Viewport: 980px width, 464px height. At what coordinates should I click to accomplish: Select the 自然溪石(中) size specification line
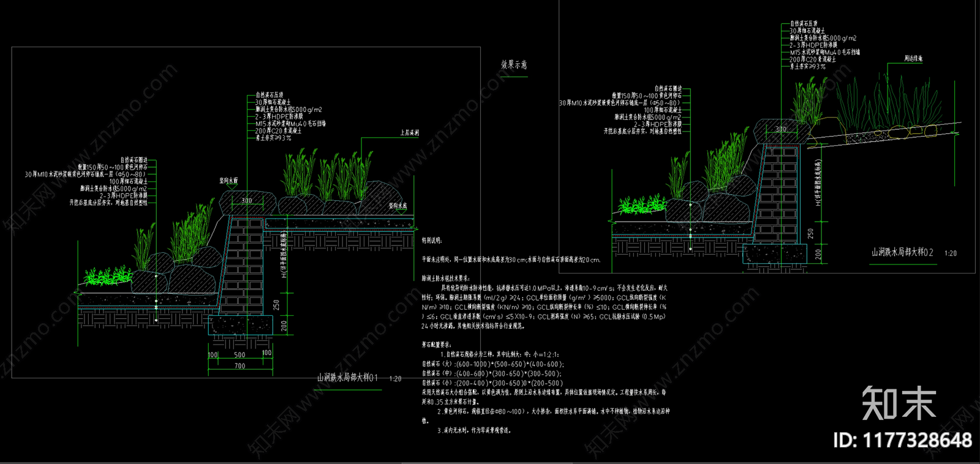(492, 373)
